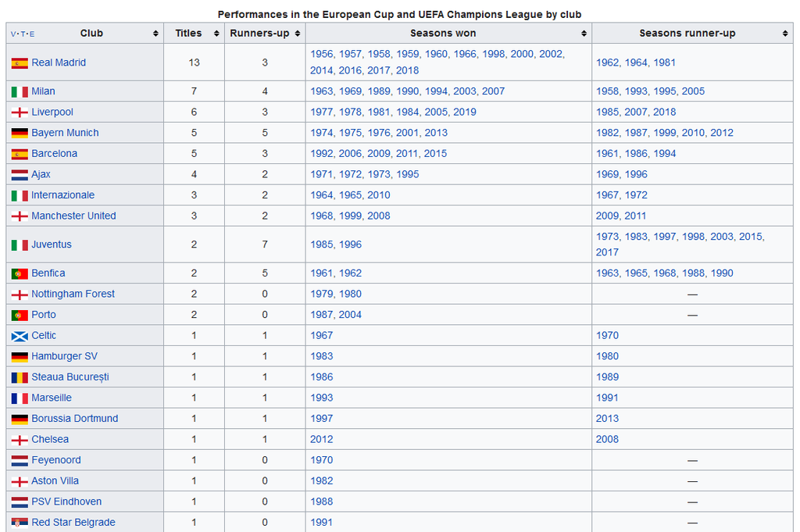Open the Borussia Dortmund club link

pyautogui.click(x=75, y=418)
